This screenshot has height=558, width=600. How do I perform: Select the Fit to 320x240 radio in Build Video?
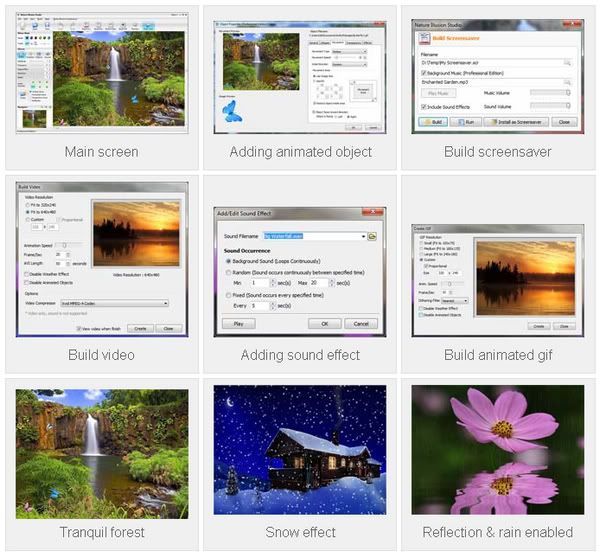coord(28,205)
